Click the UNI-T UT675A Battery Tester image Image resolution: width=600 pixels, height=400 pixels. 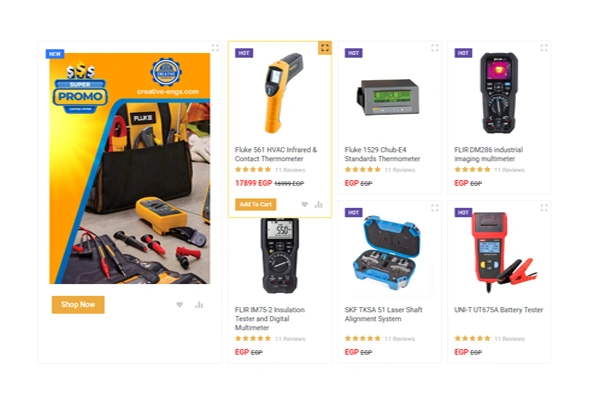(x=499, y=253)
